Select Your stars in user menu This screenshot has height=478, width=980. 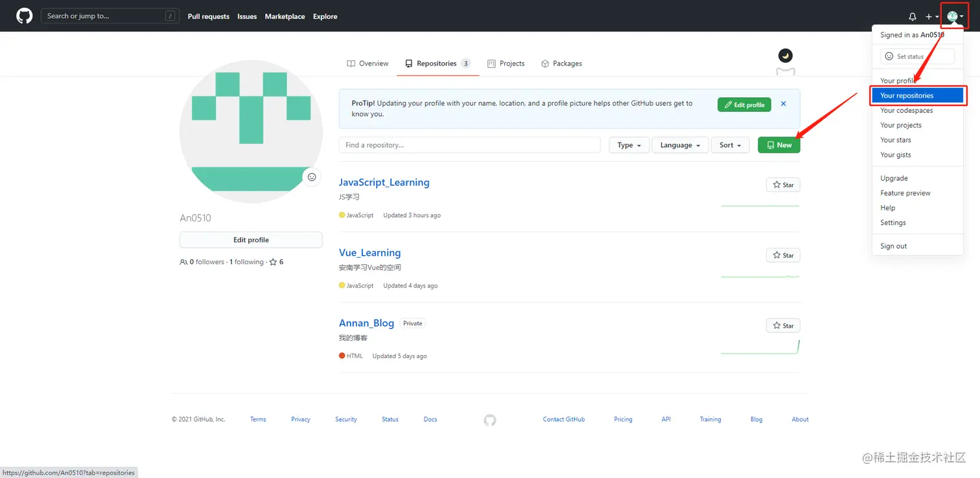[x=917, y=140]
